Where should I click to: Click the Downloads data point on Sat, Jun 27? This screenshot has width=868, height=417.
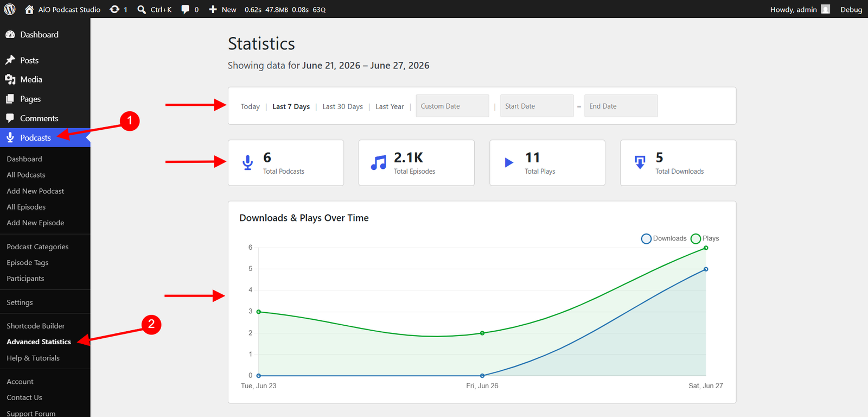pyautogui.click(x=706, y=269)
